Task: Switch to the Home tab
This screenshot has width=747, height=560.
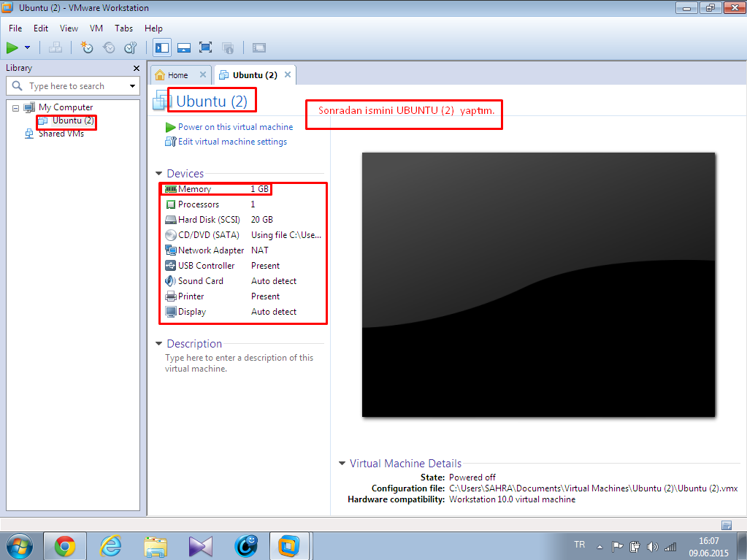Action: (177, 75)
